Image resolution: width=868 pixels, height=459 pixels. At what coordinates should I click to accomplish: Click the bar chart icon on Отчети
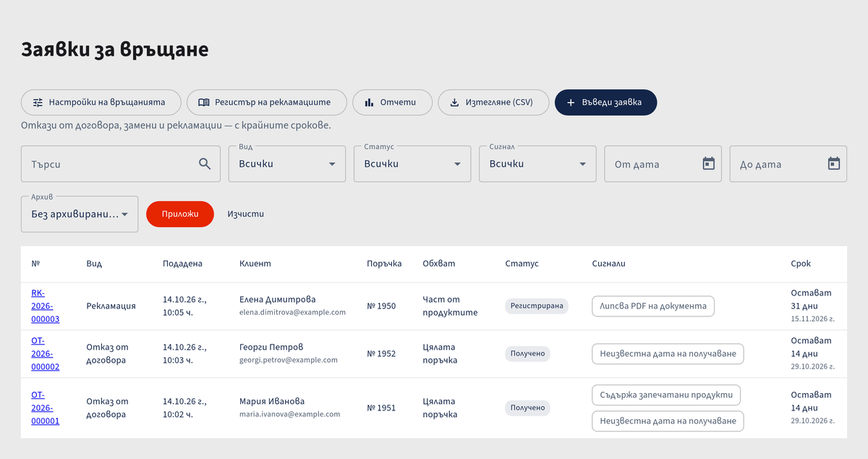click(369, 103)
